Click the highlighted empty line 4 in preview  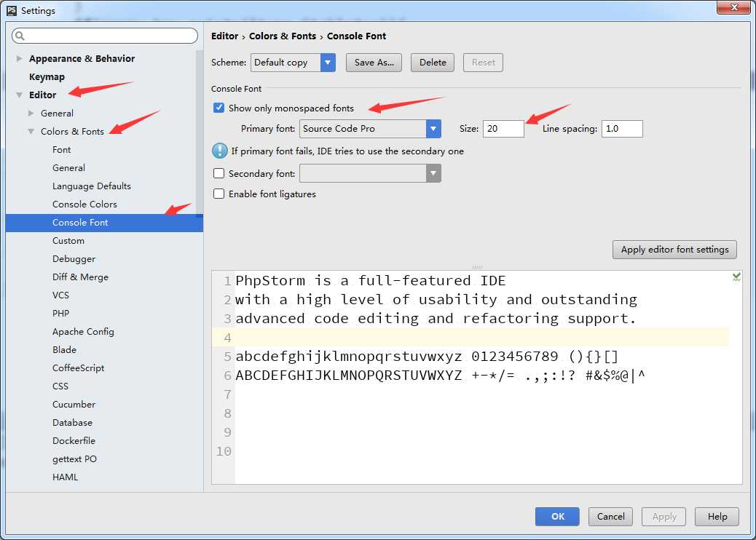tap(470, 338)
